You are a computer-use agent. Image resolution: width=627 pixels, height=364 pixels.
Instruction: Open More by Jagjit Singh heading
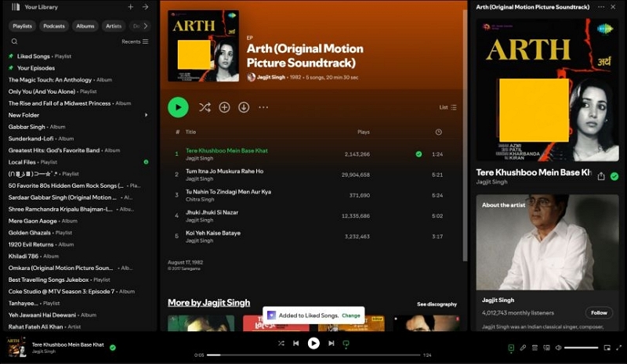[208, 303]
